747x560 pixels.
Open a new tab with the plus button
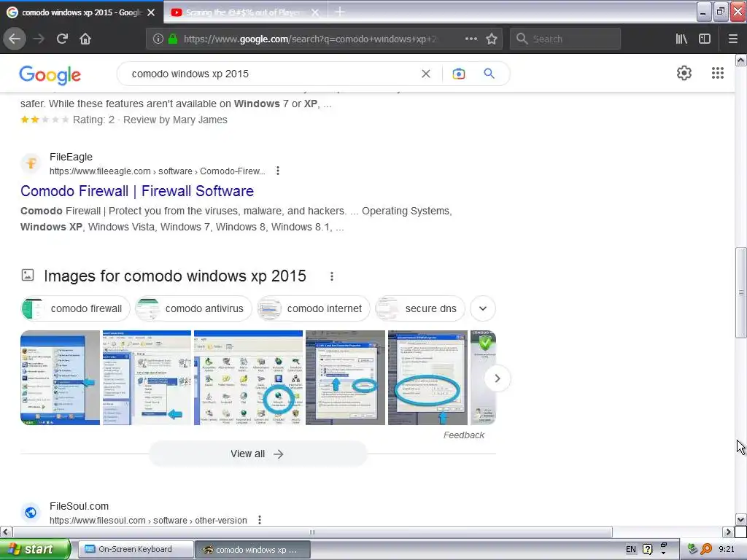click(x=340, y=12)
